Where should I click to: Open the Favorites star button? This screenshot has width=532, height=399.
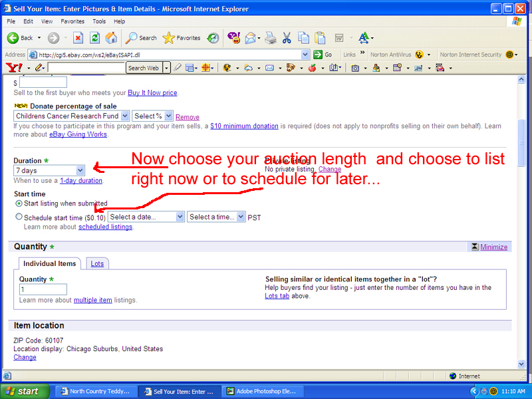(182, 38)
